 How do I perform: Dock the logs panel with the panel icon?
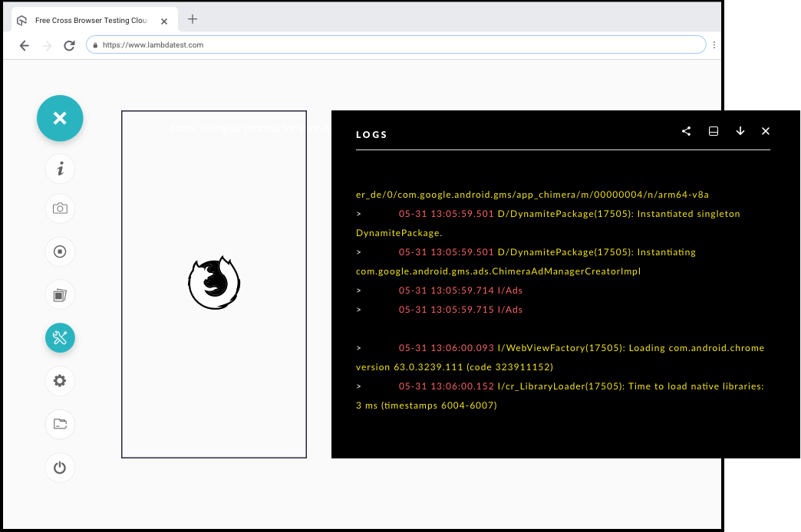pyautogui.click(x=713, y=131)
